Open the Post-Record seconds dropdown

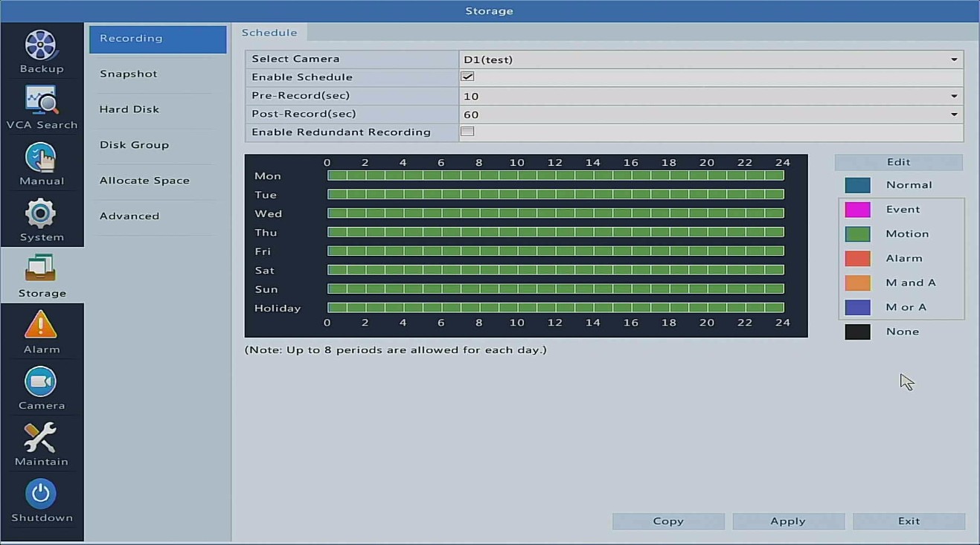(953, 115)
